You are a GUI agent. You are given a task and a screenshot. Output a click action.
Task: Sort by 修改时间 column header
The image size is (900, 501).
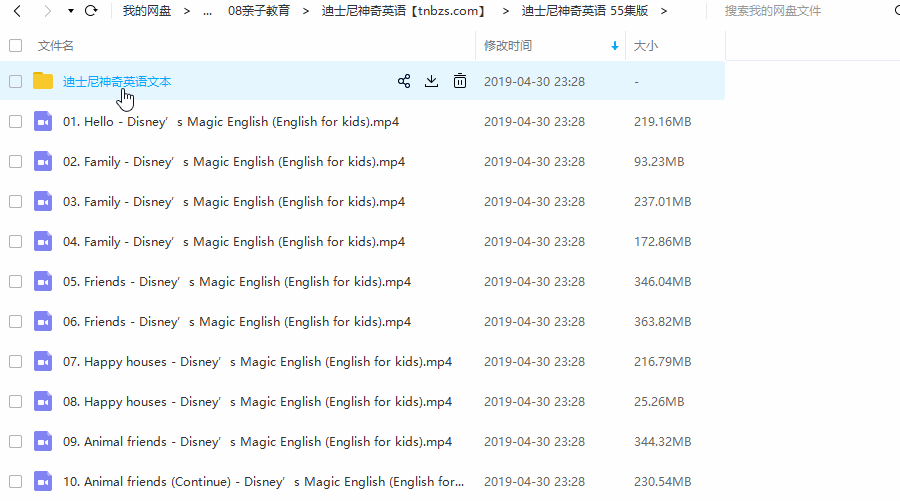pyautogui.click(x=508, y=46)
